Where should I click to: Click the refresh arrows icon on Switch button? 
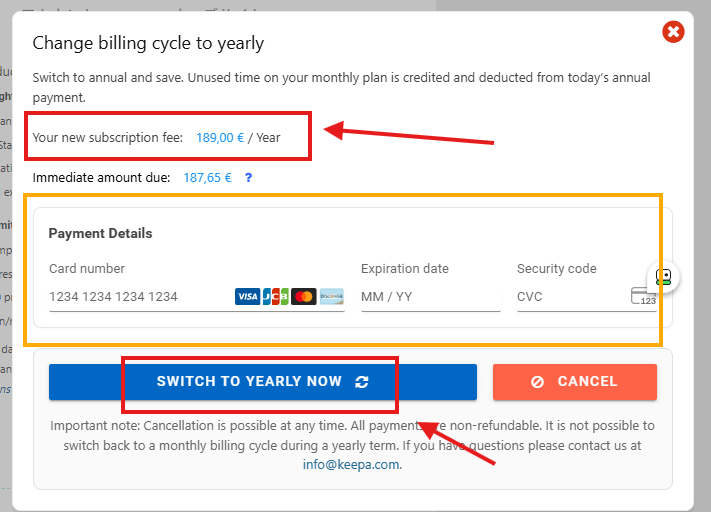point(362,382)
